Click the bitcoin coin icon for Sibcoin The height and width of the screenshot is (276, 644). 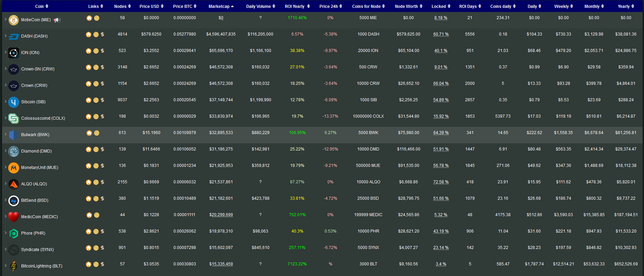(x=96, y=100)
